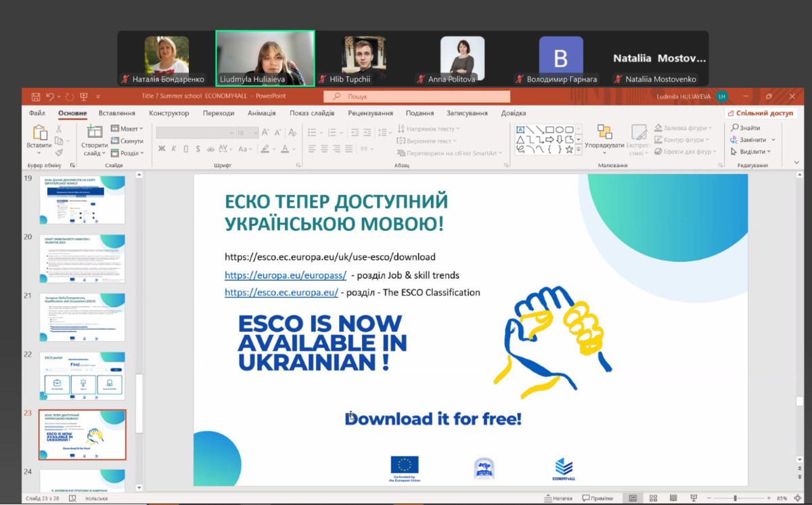Click the numbered list icon
812x505 pixels.
(x=334, y=132)
